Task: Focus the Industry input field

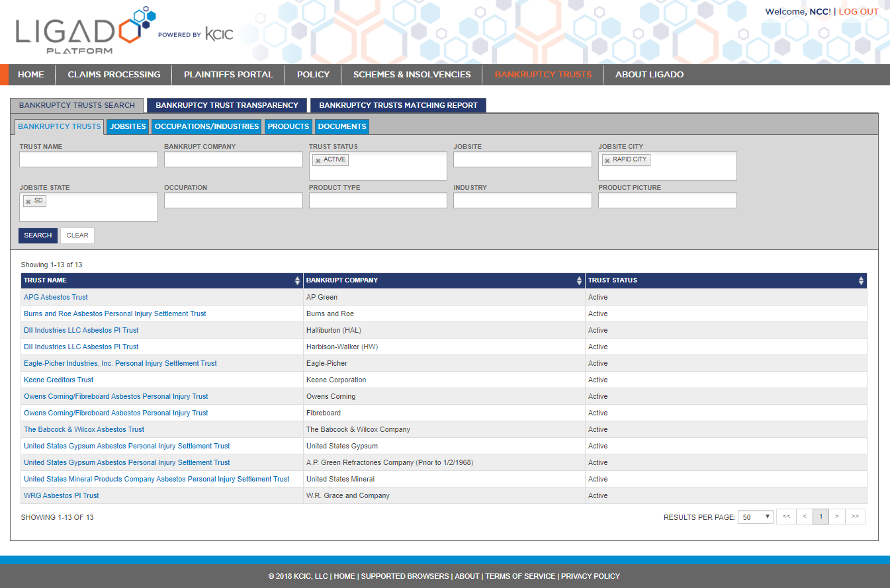Action: coord(523,200)
